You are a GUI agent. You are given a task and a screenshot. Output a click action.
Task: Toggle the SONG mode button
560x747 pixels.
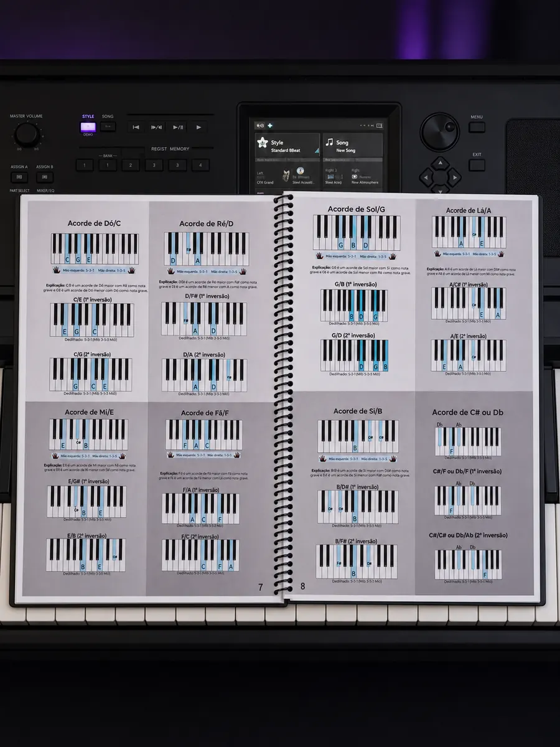[108, 127]
